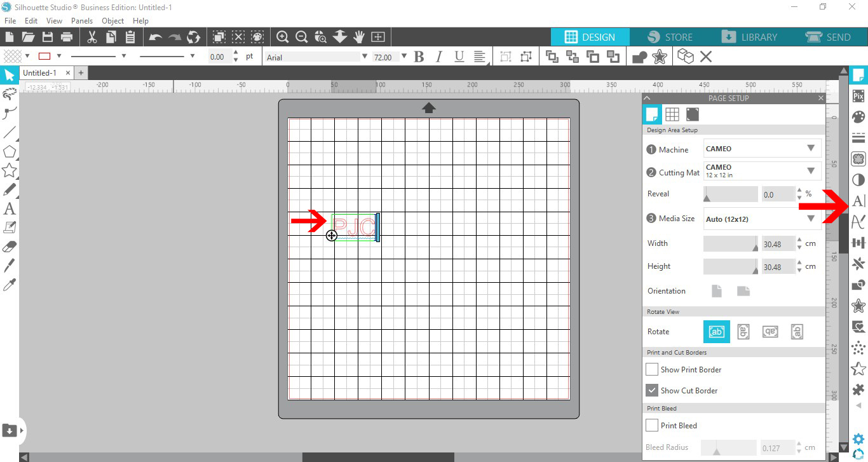The image size is (868, 462).
Task: Toggle italic text formatting
Action: pyautogui.click(x=438, y=57)
